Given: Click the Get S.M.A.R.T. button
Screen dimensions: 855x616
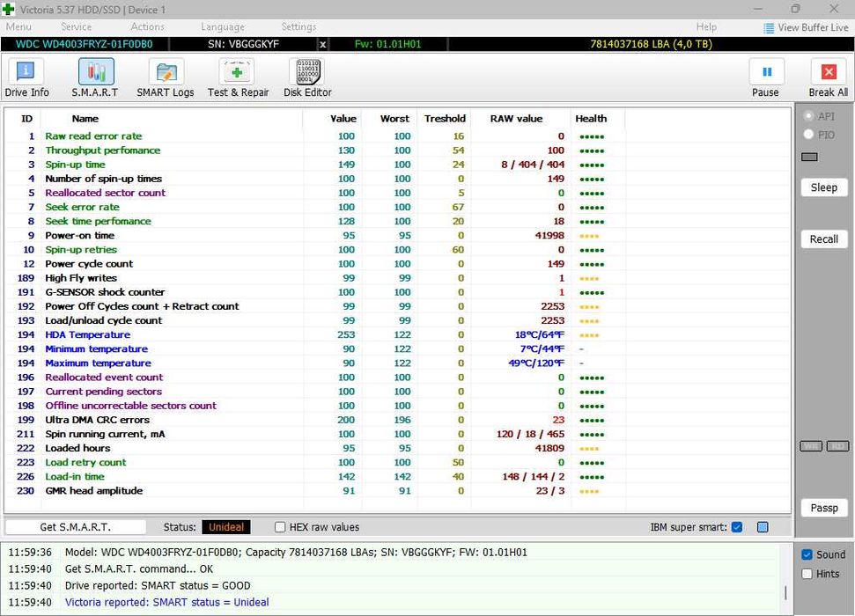Looking at the screenshot, I should tap(75, 527).
